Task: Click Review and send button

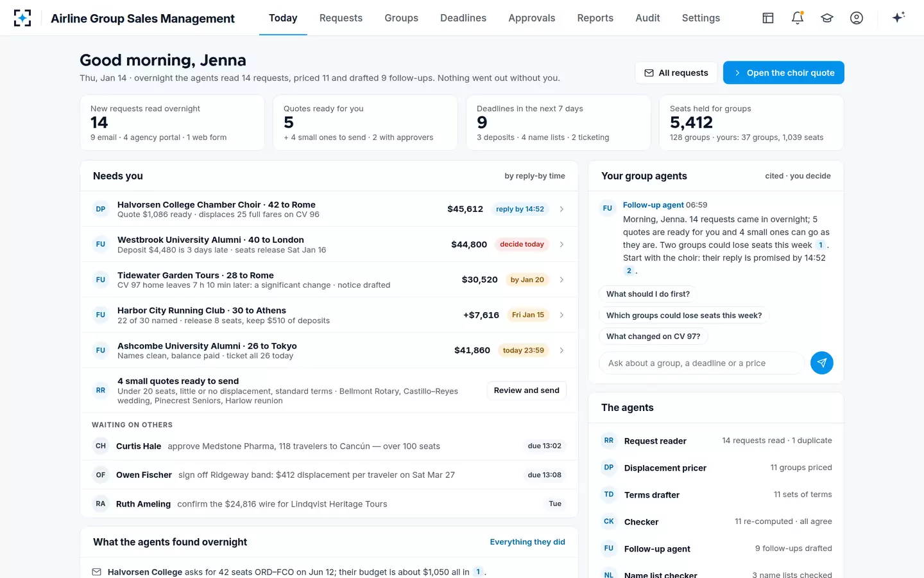Action: coord(527,390)
